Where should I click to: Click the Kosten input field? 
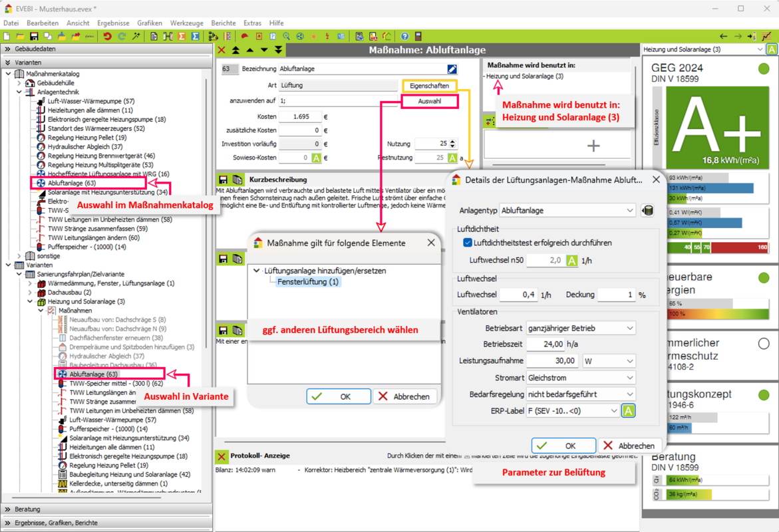[x=299, y=116]
